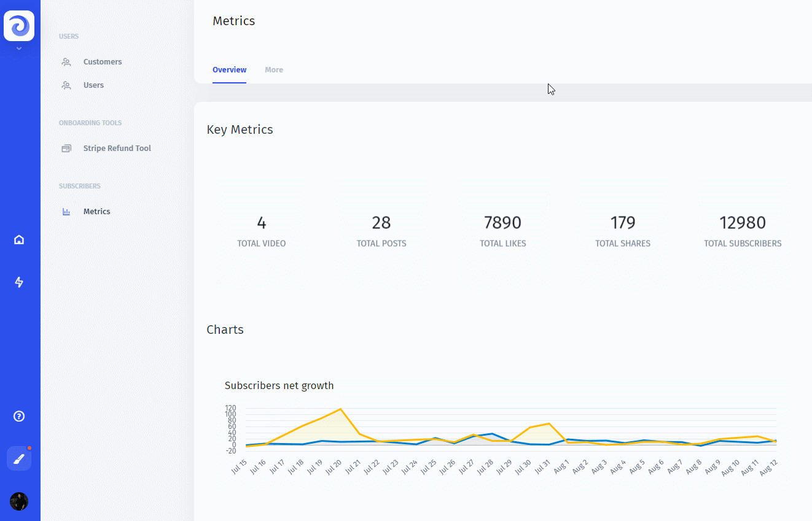Image resolution: width=812 pixels, height=521 pixels.
Task: Click the Users people icon
Action: 66,85
